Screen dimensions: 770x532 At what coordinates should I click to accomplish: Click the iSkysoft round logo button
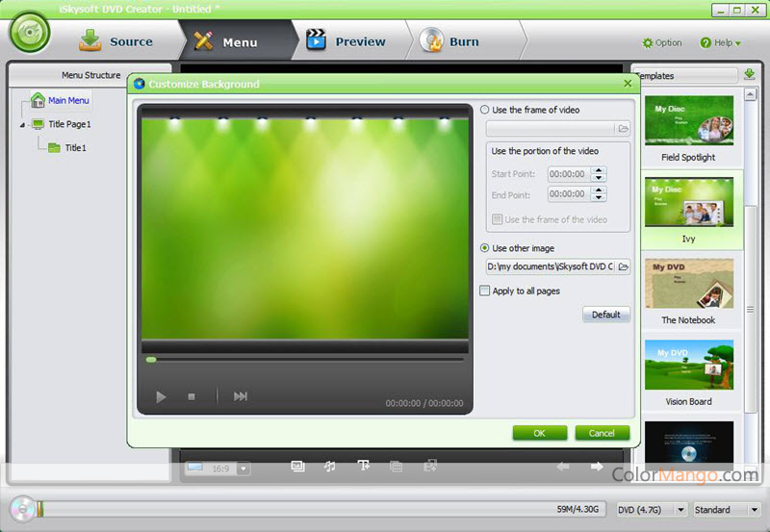[30, 34]
